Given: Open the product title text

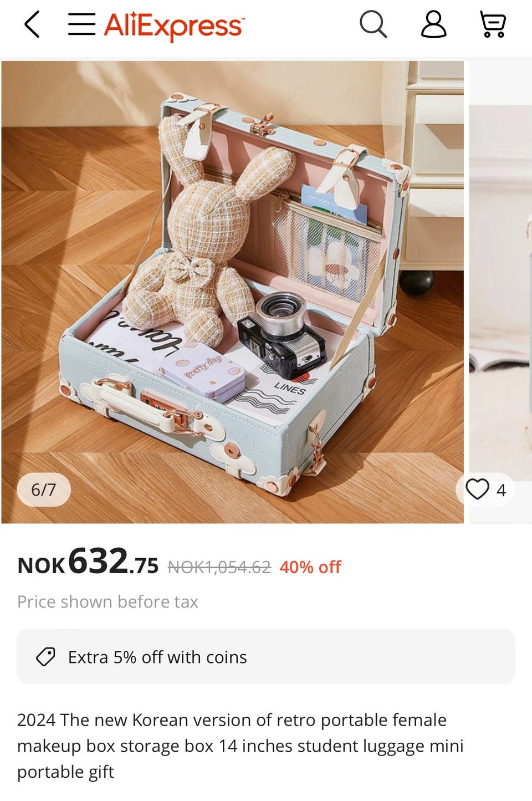Looking at the screenshot, I should (x=241, y=746).
